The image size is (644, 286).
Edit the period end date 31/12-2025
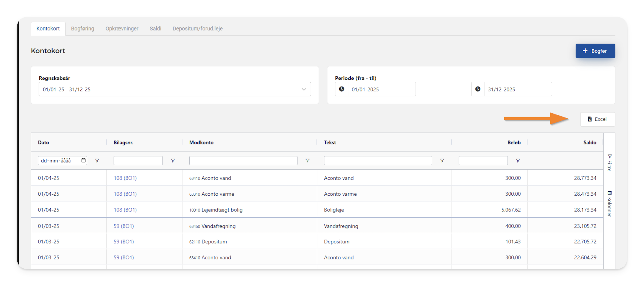518,89
